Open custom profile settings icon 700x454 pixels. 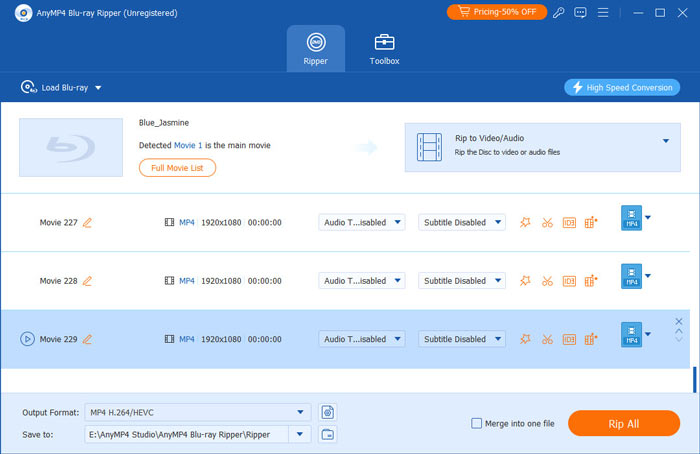click(x=328, y=412)
